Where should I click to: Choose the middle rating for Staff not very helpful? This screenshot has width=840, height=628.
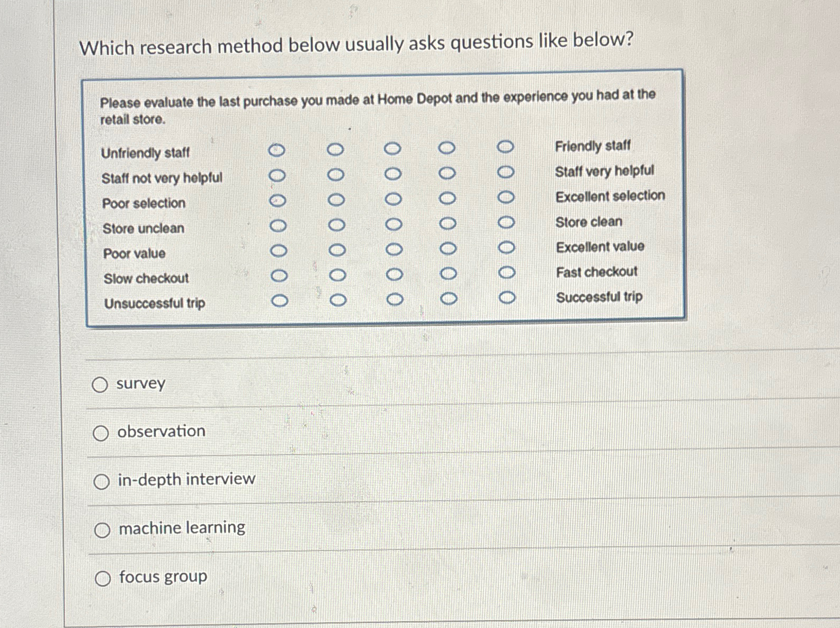[394, 175]
